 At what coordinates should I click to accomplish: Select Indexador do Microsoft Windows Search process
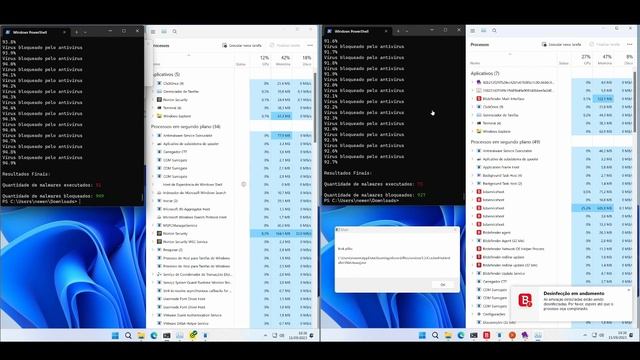(194, 193)
